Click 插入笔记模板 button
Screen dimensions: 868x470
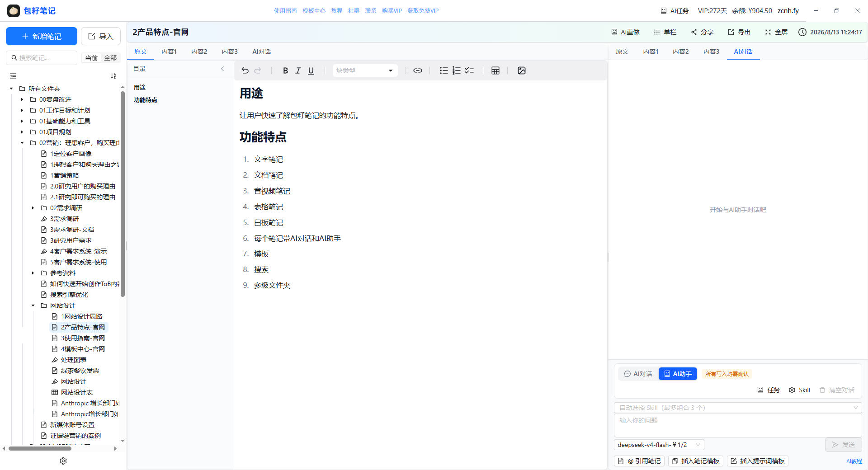(696, 461)
